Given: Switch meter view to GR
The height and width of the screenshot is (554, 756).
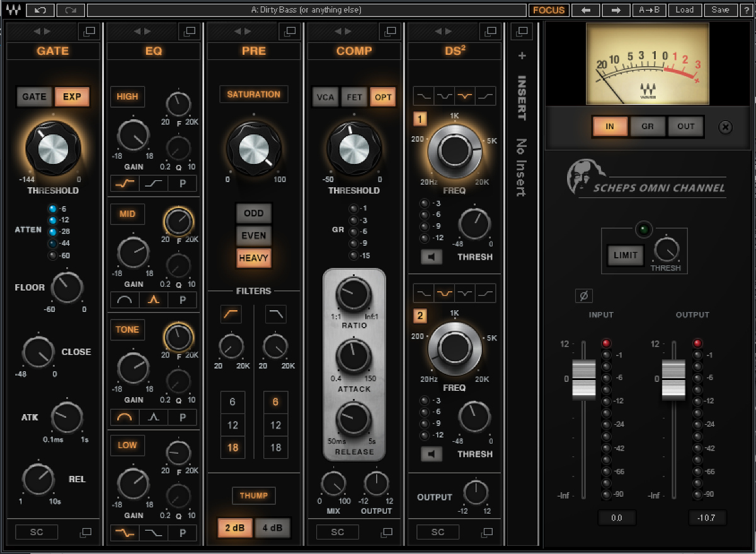Looking at the screenshot, I should (648, 127).
